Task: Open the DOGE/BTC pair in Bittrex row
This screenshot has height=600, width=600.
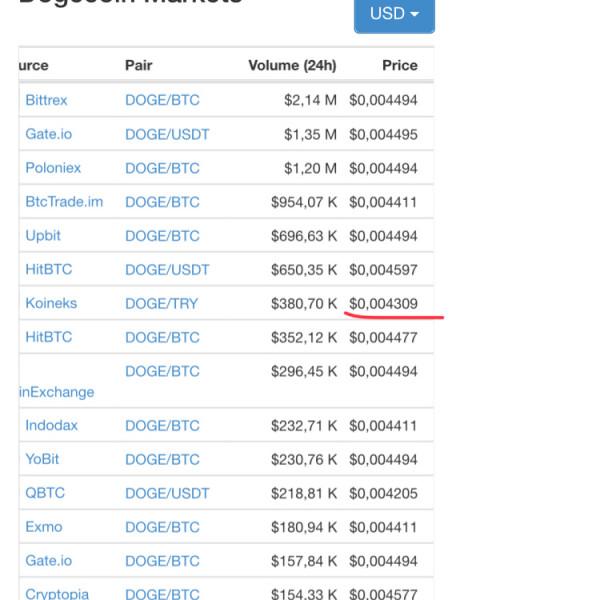Action: tap(162, 100)
